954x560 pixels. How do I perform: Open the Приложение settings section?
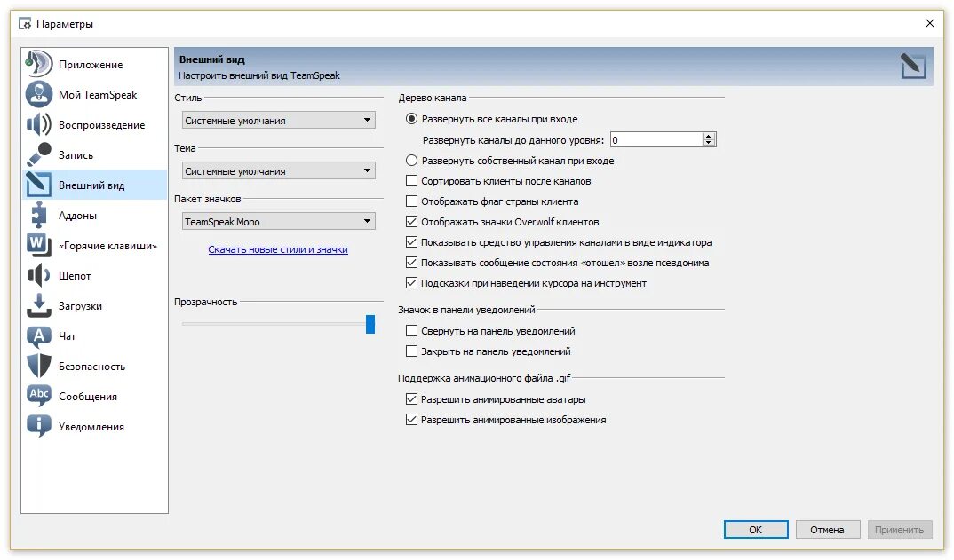91,65
